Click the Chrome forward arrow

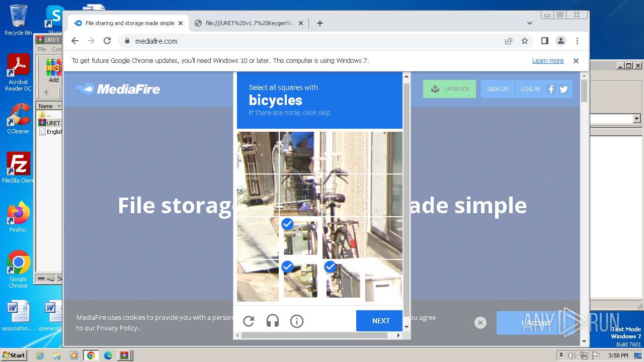(x=91, y=41)
